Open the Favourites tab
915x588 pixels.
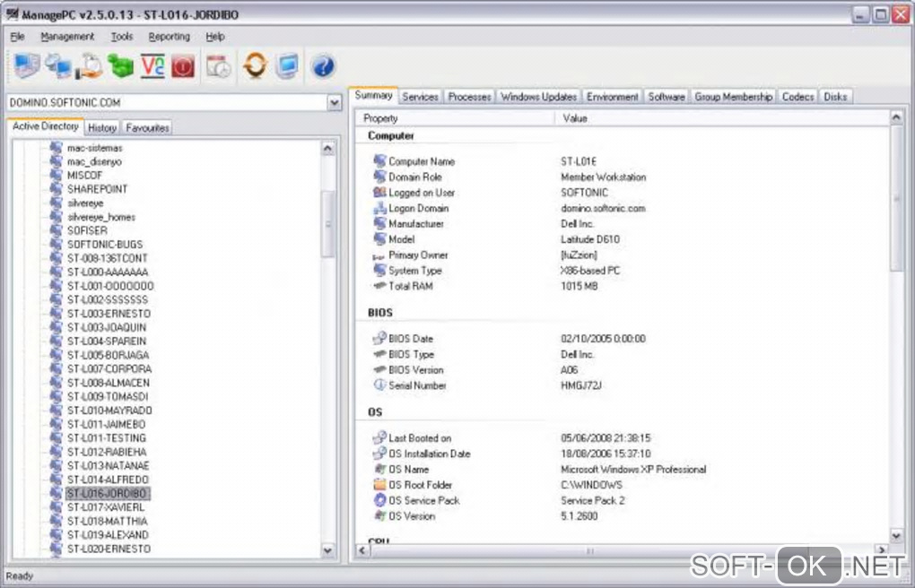(x=147, y=128)
